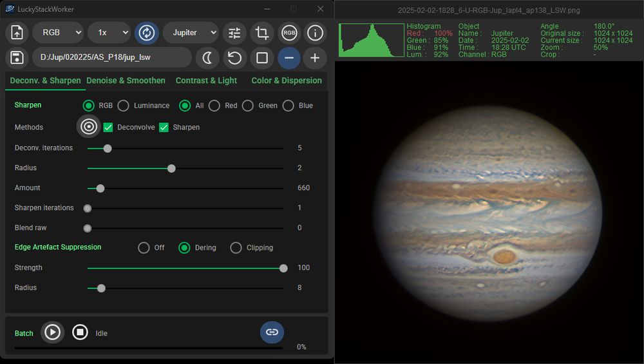Click the blue link chain icon

272,332
